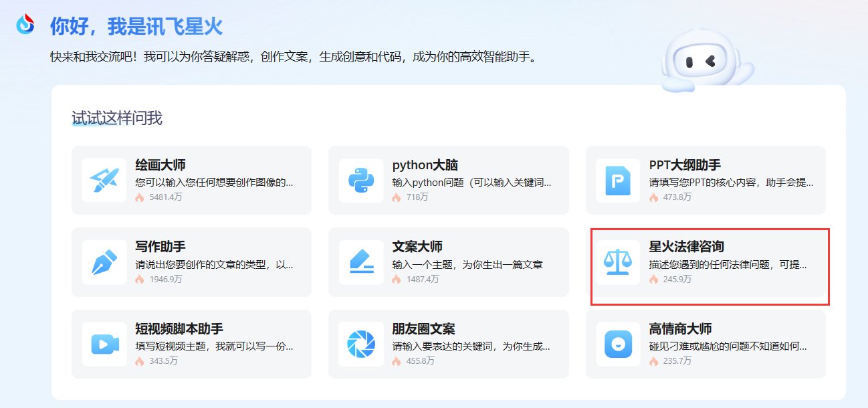Click description 描述您遇到的任何法律问题
Image resolution: width=868 pixels, height=408 pixels.
[x=728, y=264]
